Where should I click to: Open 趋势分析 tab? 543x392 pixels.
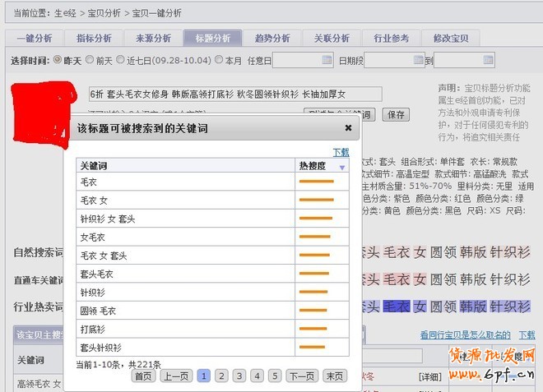tap(272, 38)
